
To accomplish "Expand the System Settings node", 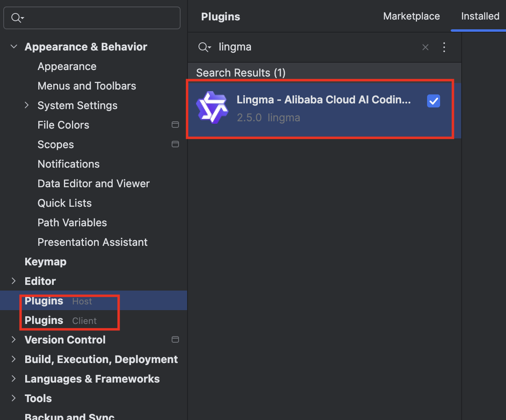I will pos(27,105).
